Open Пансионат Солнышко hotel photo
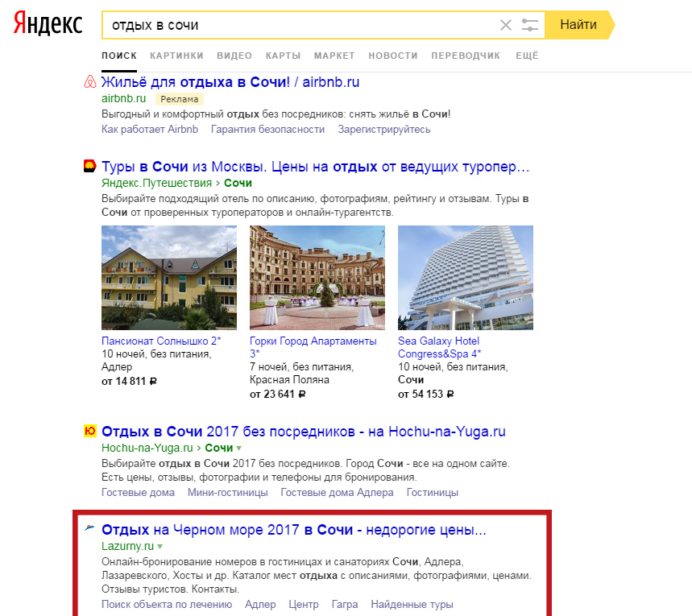Image resolution: width=692 pixels, height=616 pixels. [x=169, y=278]
